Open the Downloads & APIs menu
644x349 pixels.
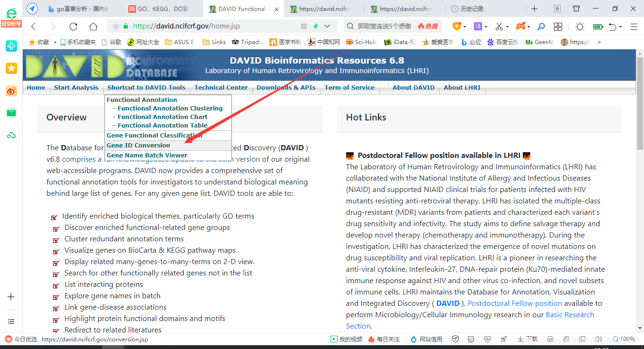coord(286,87)
